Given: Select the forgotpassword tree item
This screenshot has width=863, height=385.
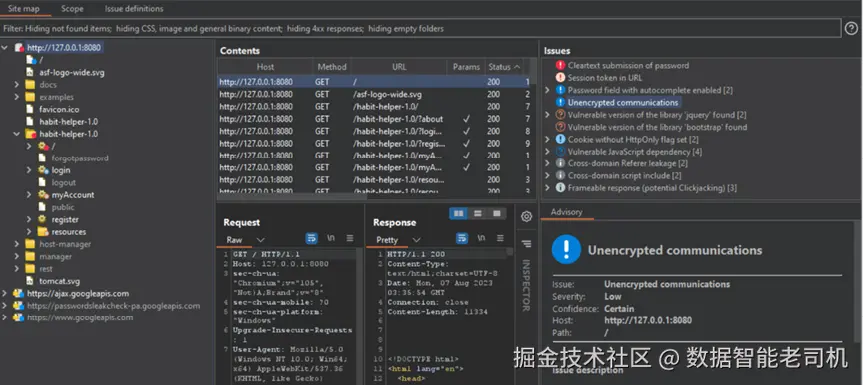Looking at the screenshot, I should coord(80,158).
